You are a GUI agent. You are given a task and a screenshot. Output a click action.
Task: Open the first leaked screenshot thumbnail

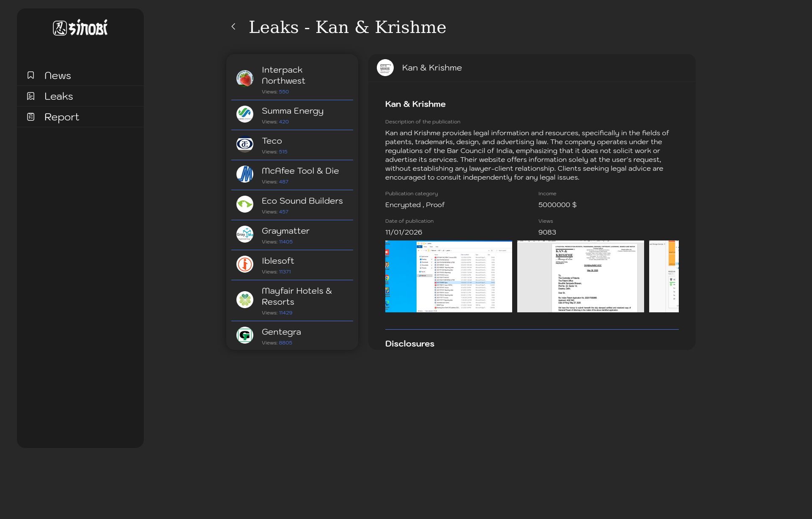449,276
